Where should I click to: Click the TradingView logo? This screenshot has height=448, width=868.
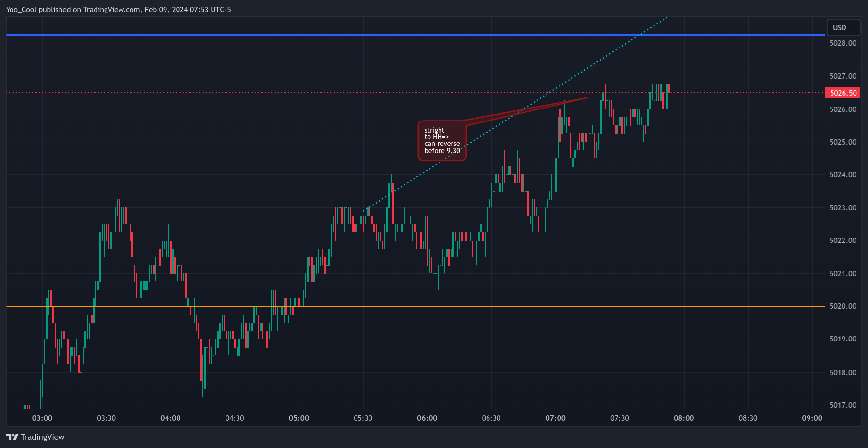point(36,437)
